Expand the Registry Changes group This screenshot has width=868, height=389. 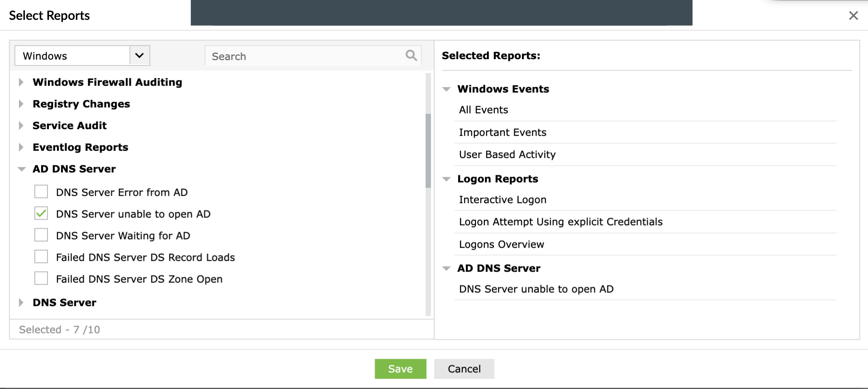(21, 104)
